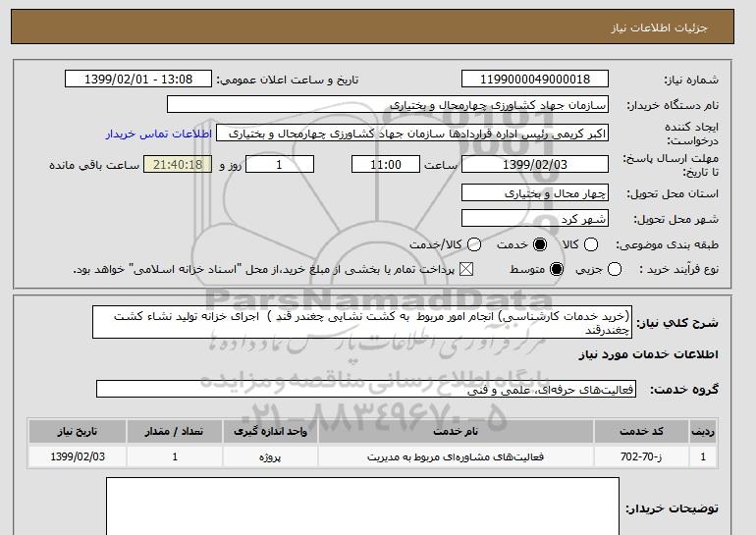
Task: Select the کالا radio button
Action: point(591,244)
